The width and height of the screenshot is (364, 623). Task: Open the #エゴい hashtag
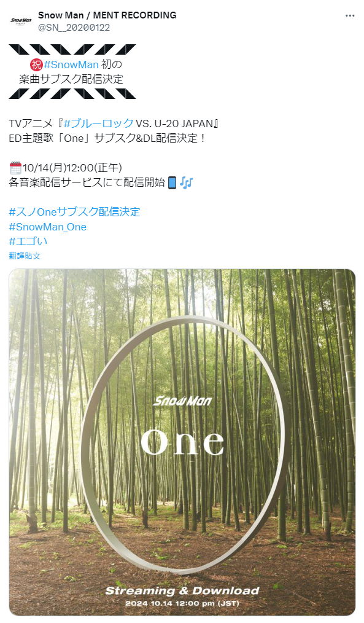(28, 241)
